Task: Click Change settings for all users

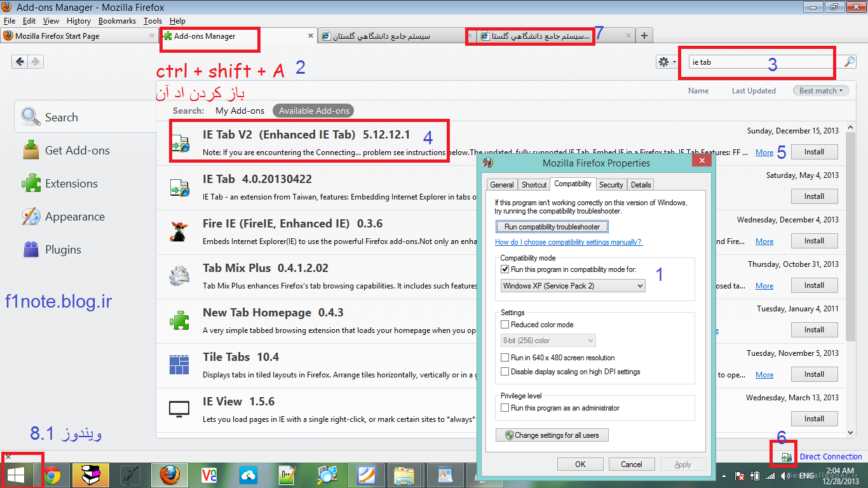Action: pyautogui.click(x=552, y=435)
